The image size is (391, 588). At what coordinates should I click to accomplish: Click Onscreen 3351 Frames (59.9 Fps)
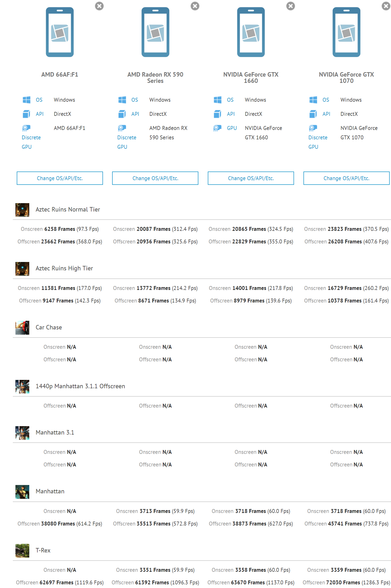(155, 570)
